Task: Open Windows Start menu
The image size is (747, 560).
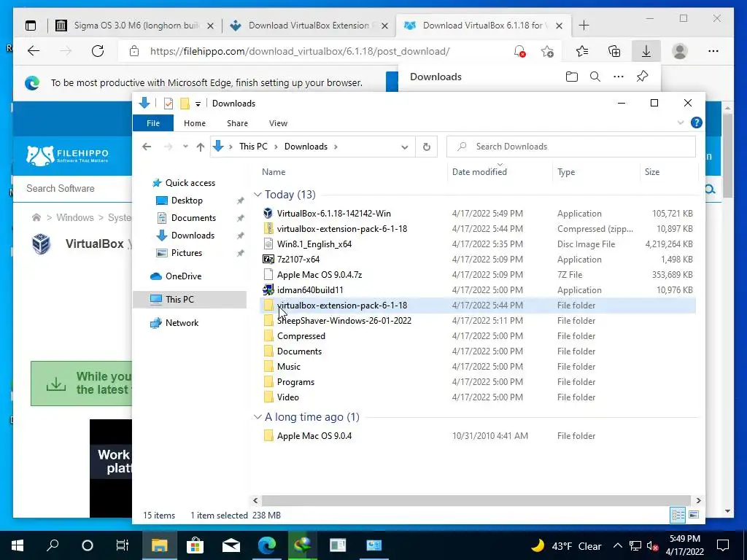Action: tap(18, 545)
